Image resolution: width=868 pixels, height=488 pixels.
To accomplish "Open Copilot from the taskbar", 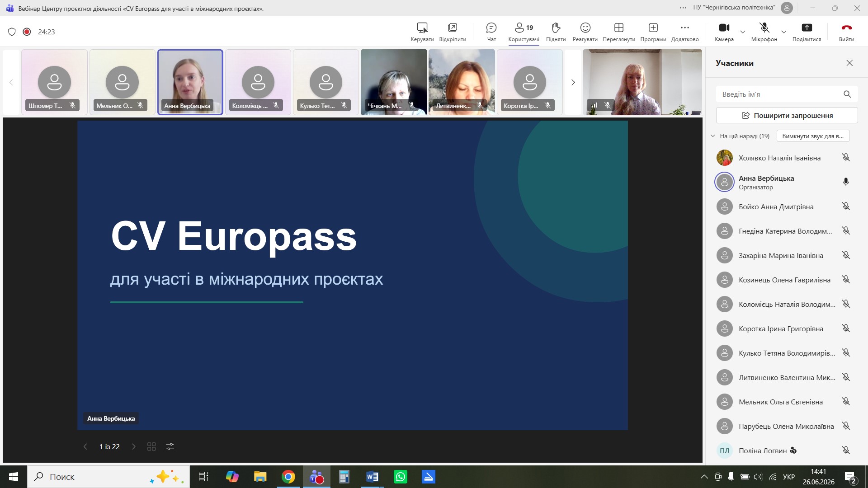I will tap(232, 477).
